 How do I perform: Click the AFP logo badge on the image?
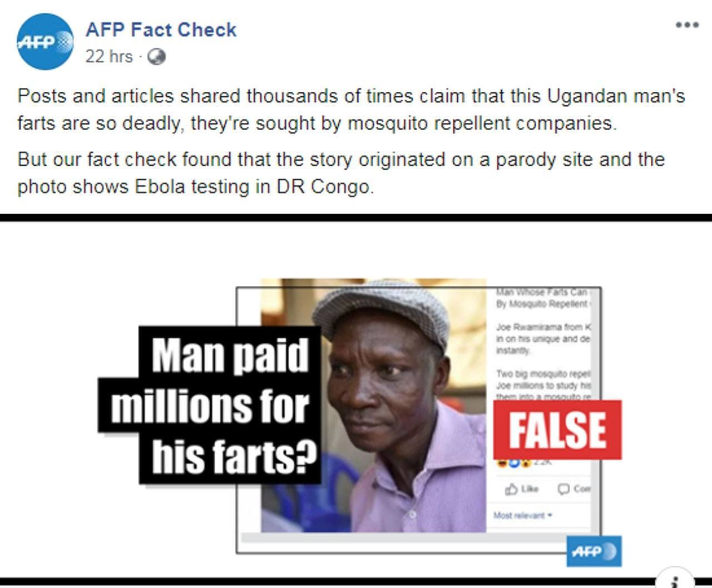click(594, 551)
